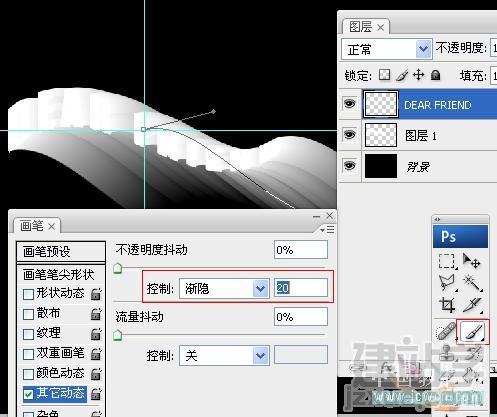
Task: Hide the DEAR FRIEND layer
Action: (x=349, y=104)
